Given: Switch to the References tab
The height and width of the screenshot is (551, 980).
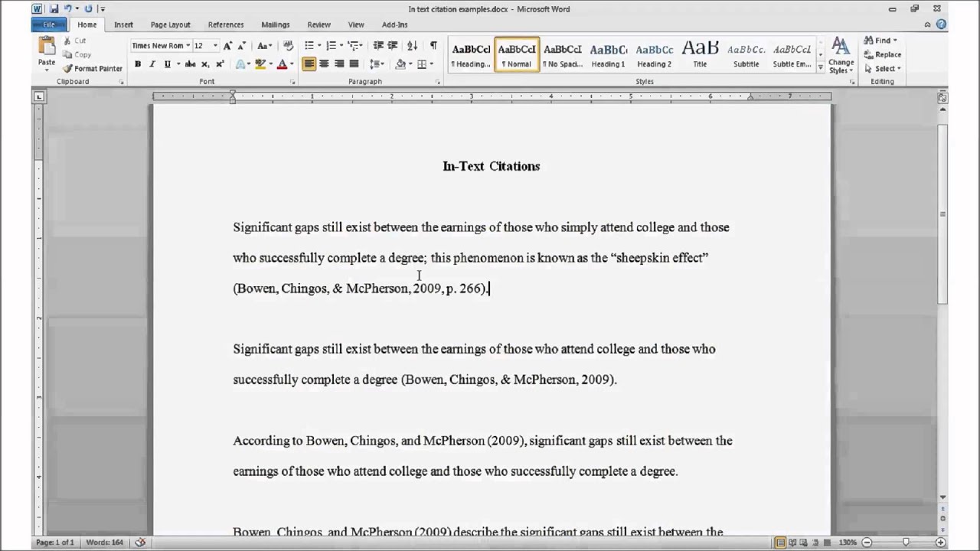Looking at the screenshot, I should pyautogui.click(x=226, y=24).
